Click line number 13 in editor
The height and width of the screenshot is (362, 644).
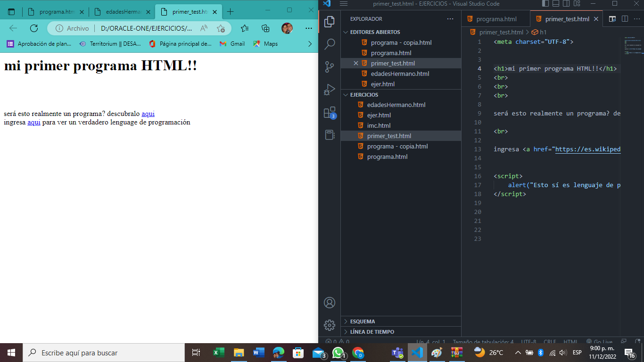pyautogui.click(x=478, y=149)
